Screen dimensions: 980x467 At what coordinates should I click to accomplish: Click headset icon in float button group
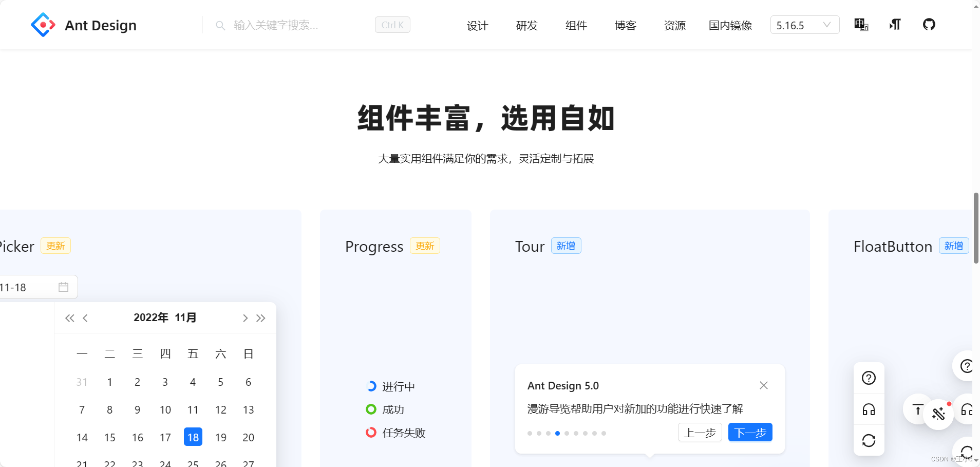(869, 409)
